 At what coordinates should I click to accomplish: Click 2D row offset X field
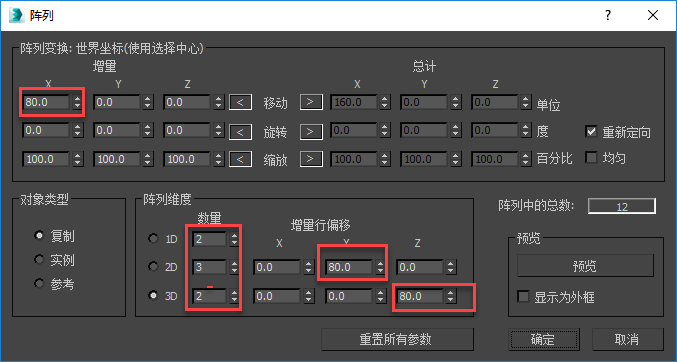277,267
